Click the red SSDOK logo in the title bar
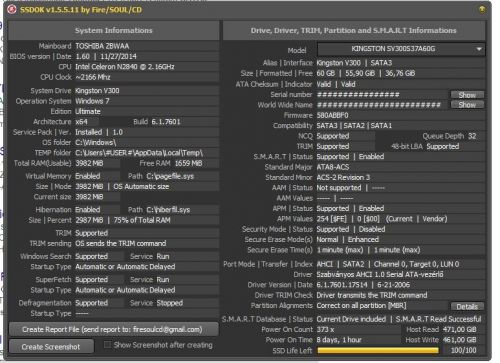This screenshot has height=363, width=500. pos(12,10)
